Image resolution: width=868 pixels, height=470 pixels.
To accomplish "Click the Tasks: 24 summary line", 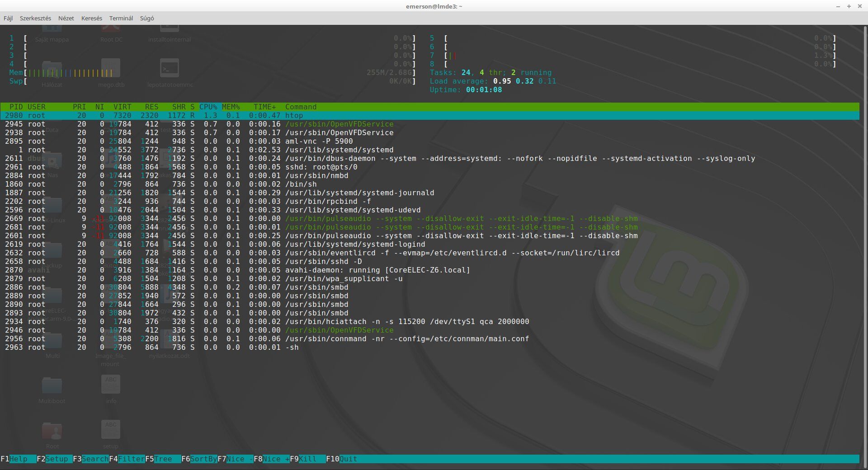I will click(491, 73).
